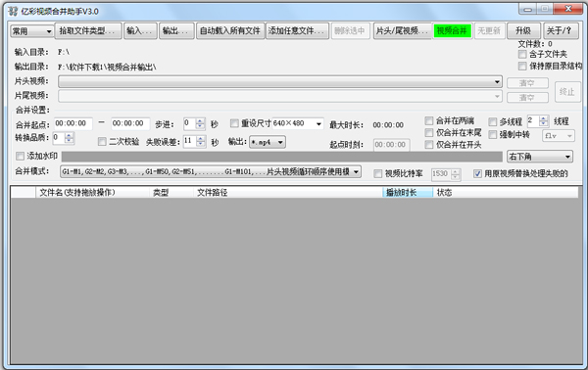Click the 拾取文件类型 button

click(x=88, y=30)
